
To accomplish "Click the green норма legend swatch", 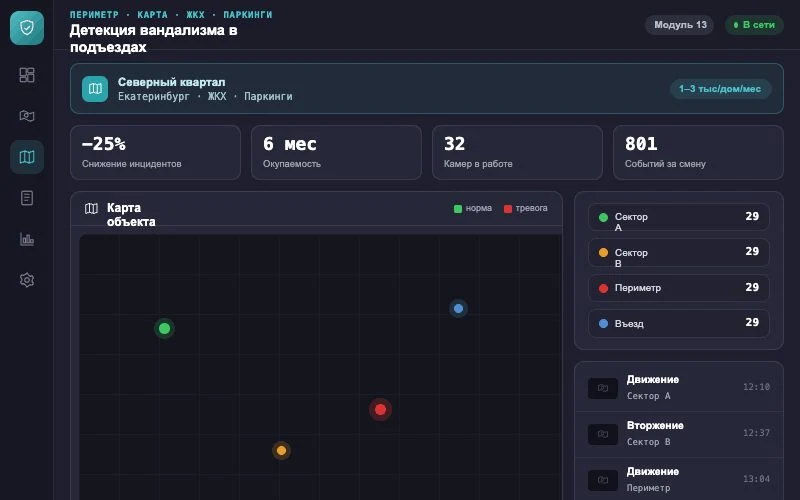I will (x=458, y=209).
